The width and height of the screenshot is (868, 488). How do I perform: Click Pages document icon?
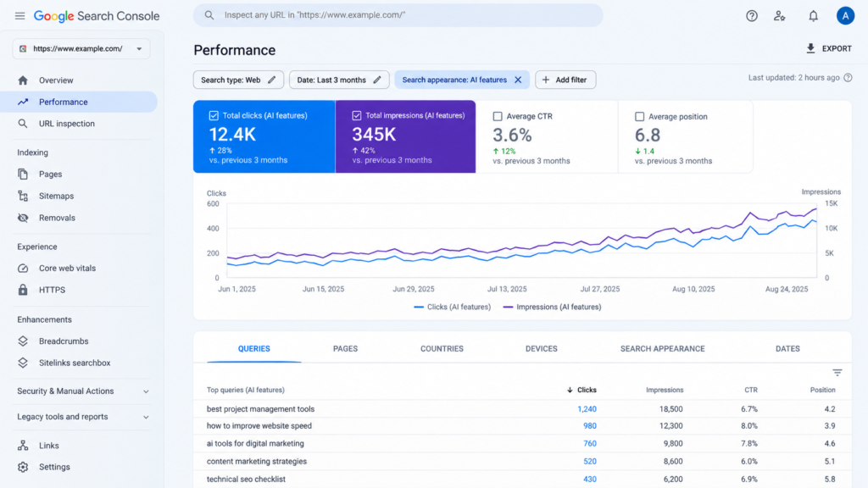[23, 175]
